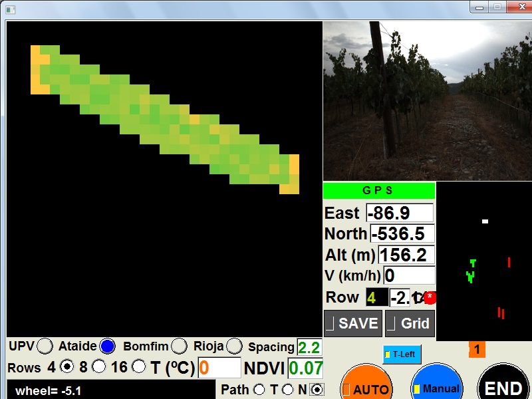Enable the Grid checkbox

point(392,324)
